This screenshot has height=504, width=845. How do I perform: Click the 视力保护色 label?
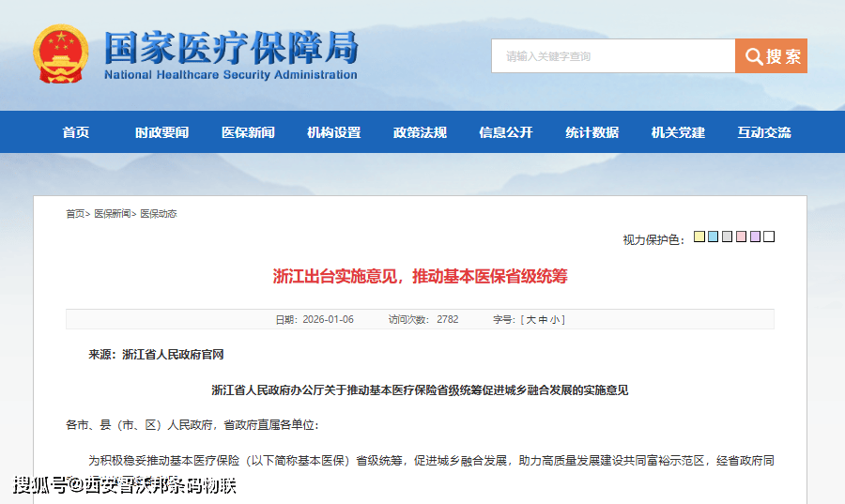pyautogui.click(x=653, y=239)
